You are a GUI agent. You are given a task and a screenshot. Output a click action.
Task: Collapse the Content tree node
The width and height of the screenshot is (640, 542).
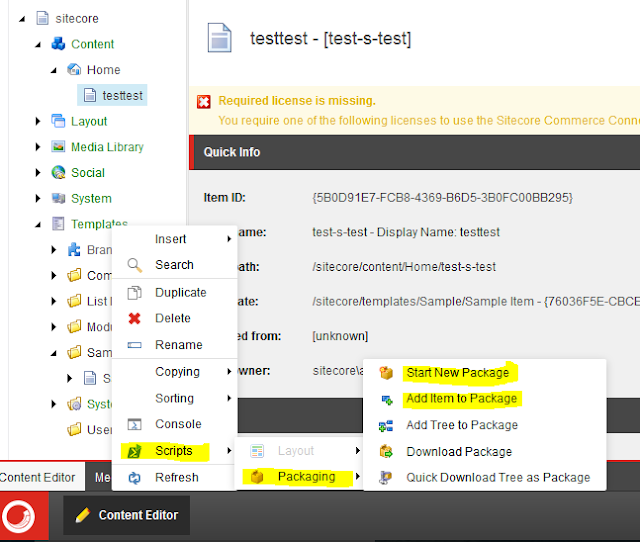38,44
